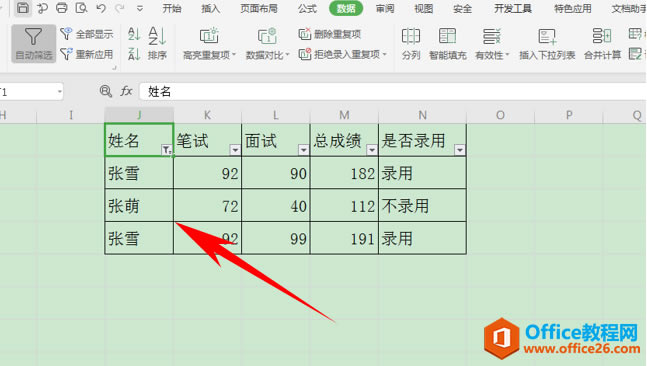Open the 总成绩 column filter dropdown
The height and width of the screenshot is (366, 647).
pyautogui.click(x=372, y=150)
